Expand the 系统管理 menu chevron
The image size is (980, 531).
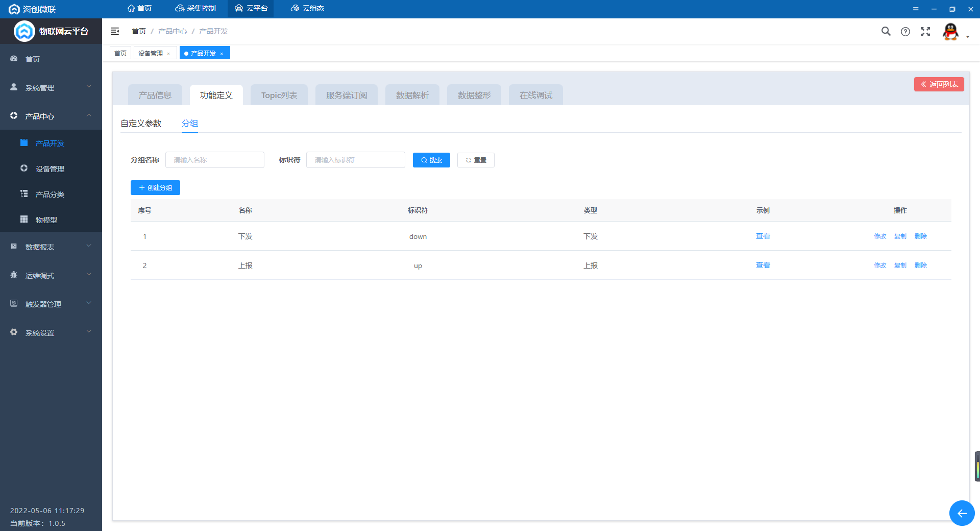click(x=89, y=87)
